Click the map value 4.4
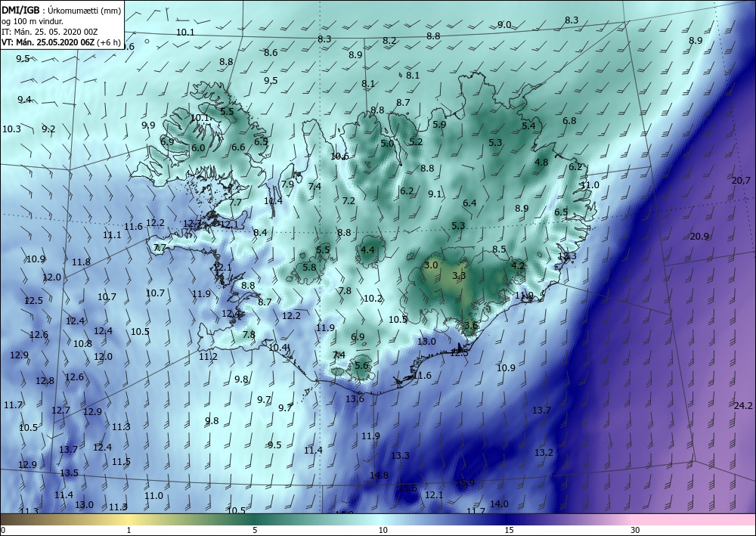The image size is (756, 536). click(367, 249)
